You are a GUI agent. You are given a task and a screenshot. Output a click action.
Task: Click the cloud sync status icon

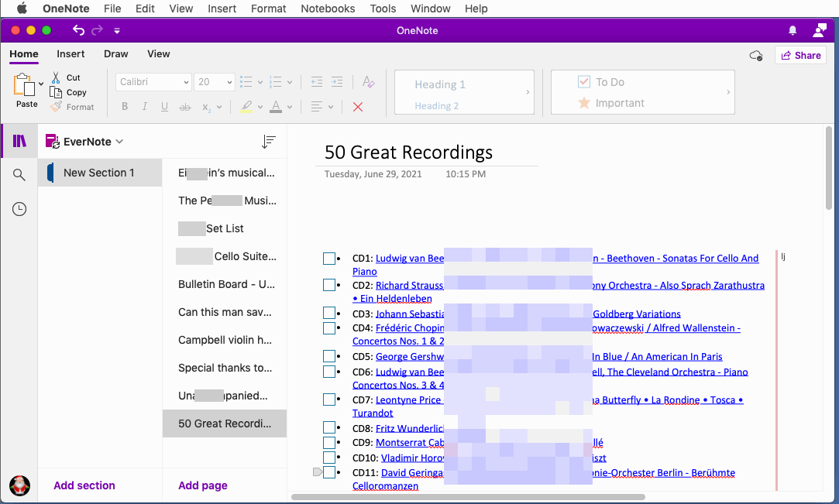(756, 55)
